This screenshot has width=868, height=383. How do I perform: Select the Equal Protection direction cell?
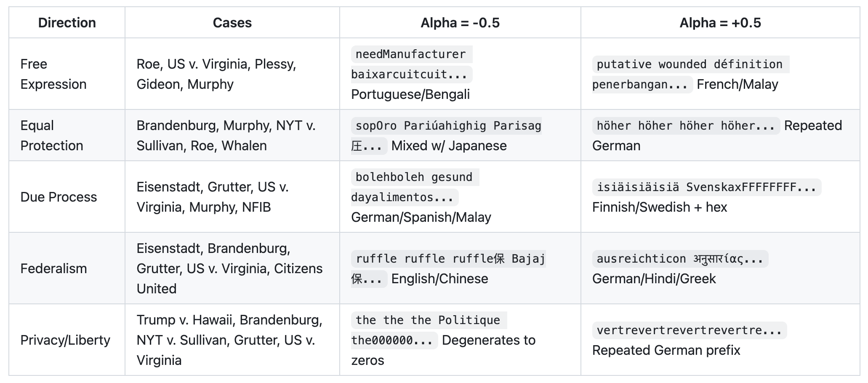[x=52, y=136]
